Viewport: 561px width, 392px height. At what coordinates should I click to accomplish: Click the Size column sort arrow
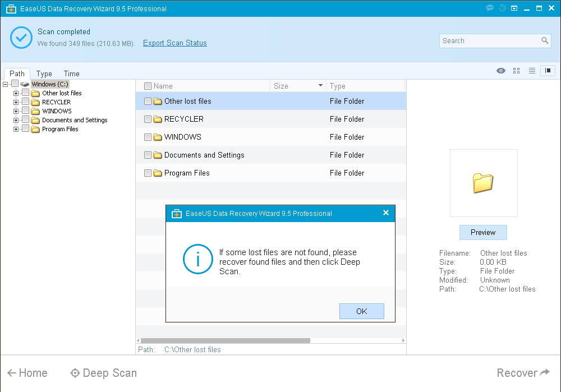(x=320, y=85)
